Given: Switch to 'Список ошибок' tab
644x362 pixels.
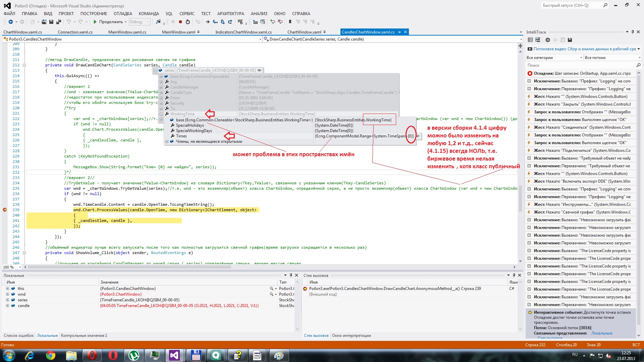Looking at the screenshot, I should 18,336.
